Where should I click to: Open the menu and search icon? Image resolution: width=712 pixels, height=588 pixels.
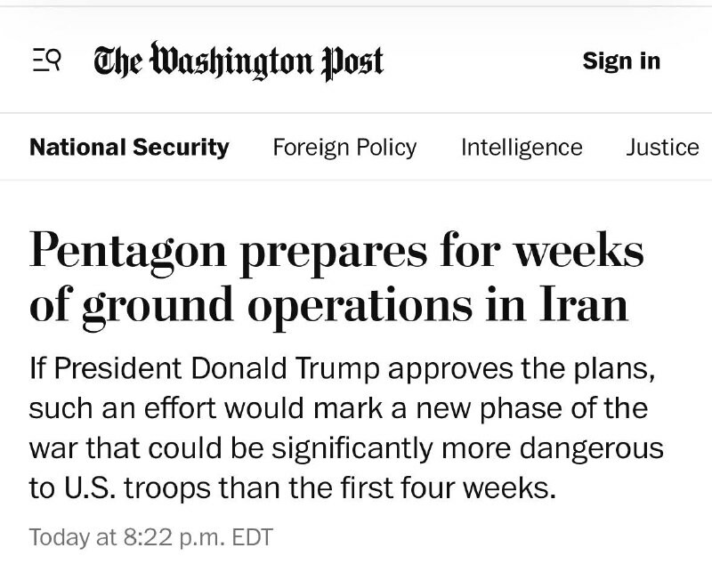44,61
